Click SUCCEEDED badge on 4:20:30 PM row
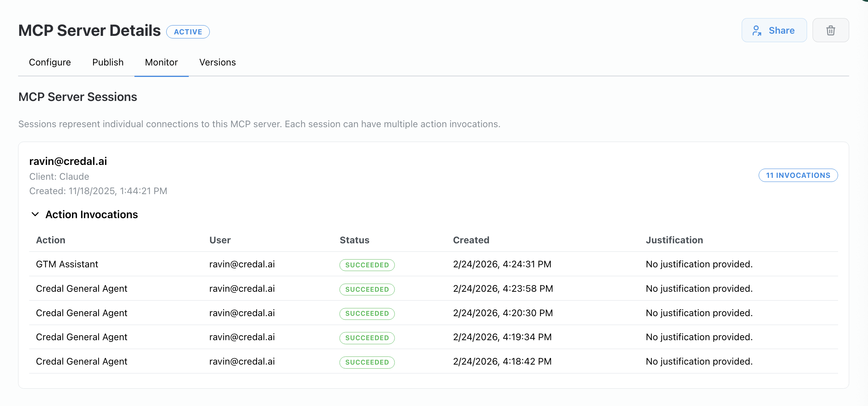The height and width of the screenshot is (406, 868). [367, 314]
